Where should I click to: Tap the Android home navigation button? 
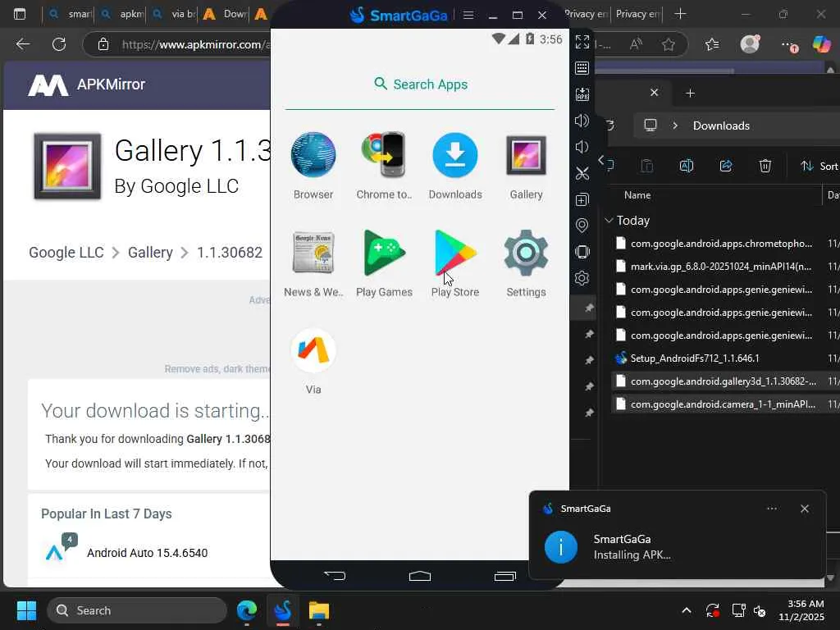[x=419, y=576]
